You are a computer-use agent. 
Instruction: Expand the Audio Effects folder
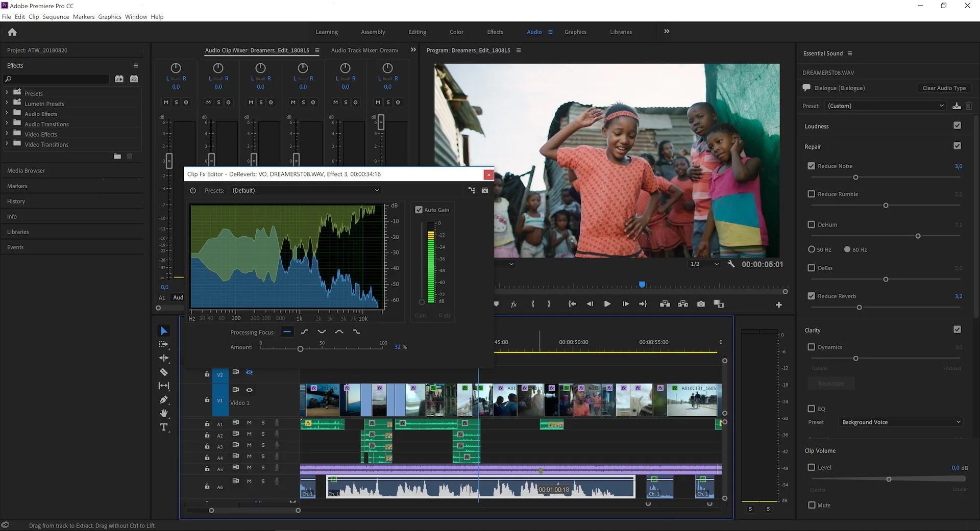[7, 113]
